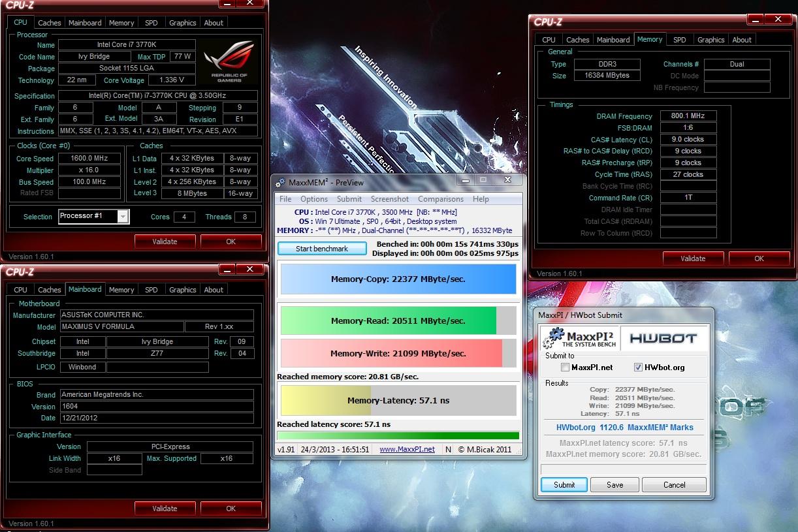This screenshot has height=532, width=798.
Task: Open the File menu in MaxxMEM²
Action: point(285,199)
